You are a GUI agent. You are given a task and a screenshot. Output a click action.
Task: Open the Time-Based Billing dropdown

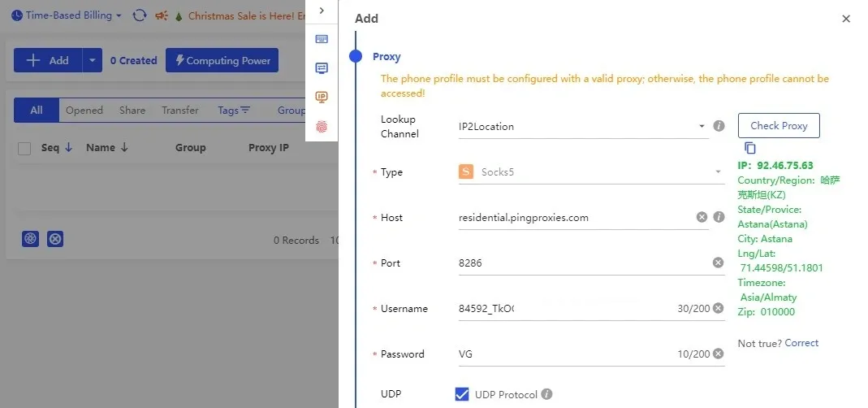[67, 15]
